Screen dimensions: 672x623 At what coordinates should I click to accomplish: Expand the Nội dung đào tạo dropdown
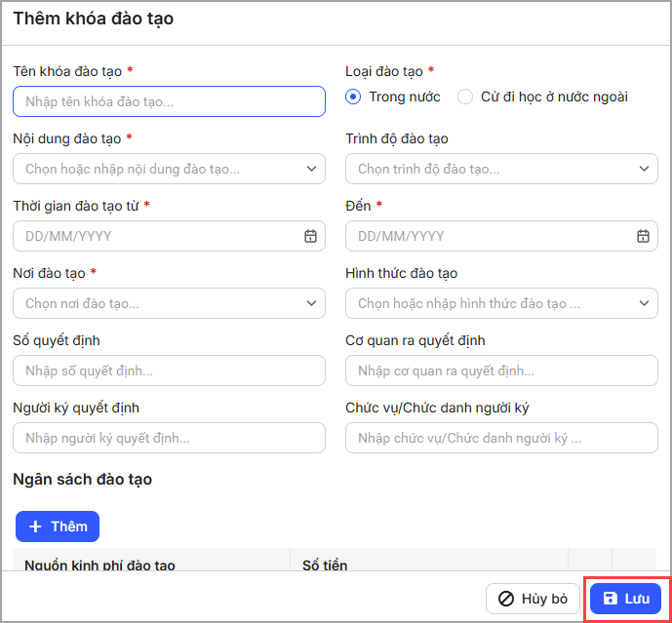[169, 169]
